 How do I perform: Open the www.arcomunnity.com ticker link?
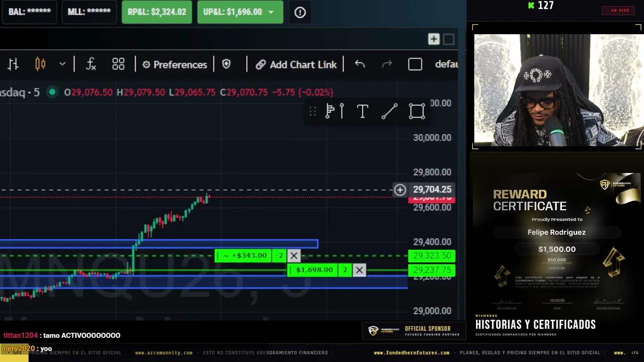[164, 353]
